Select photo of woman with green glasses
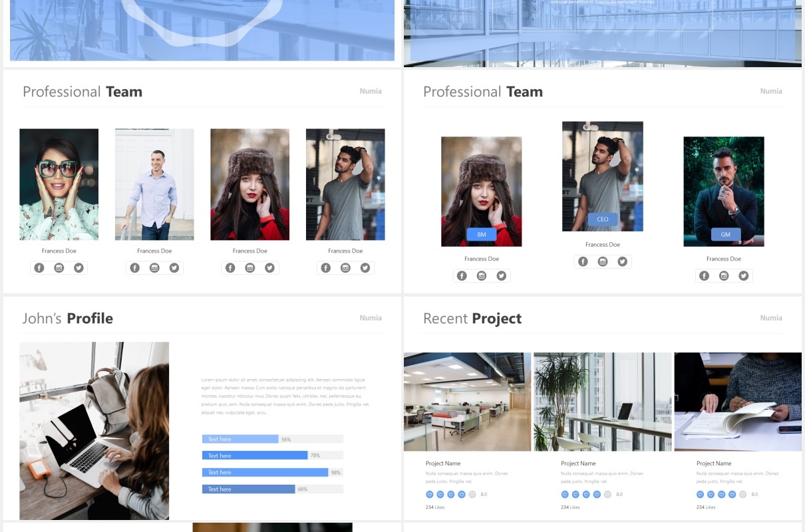 [x=59, y=184]
